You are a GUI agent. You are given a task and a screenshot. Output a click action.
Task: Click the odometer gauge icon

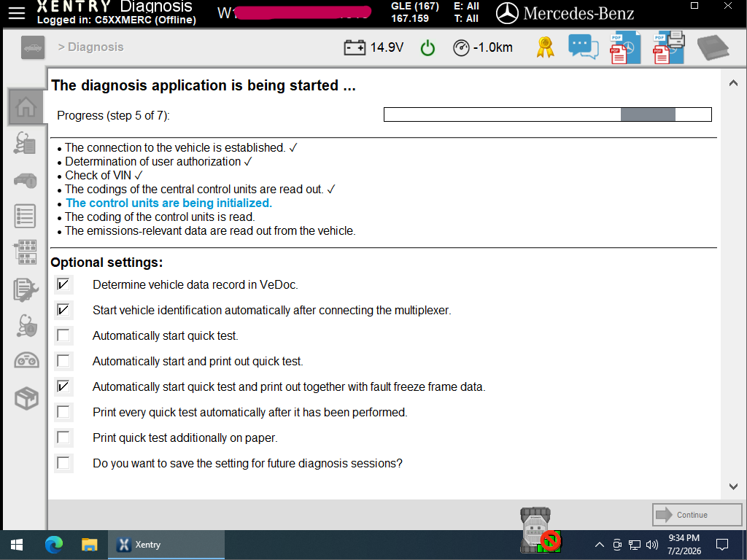pyautogui.click(x=461, y=47)
